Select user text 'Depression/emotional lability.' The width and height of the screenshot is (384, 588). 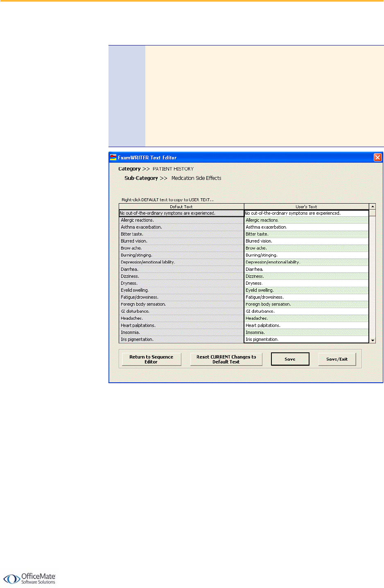pos(306,262)
